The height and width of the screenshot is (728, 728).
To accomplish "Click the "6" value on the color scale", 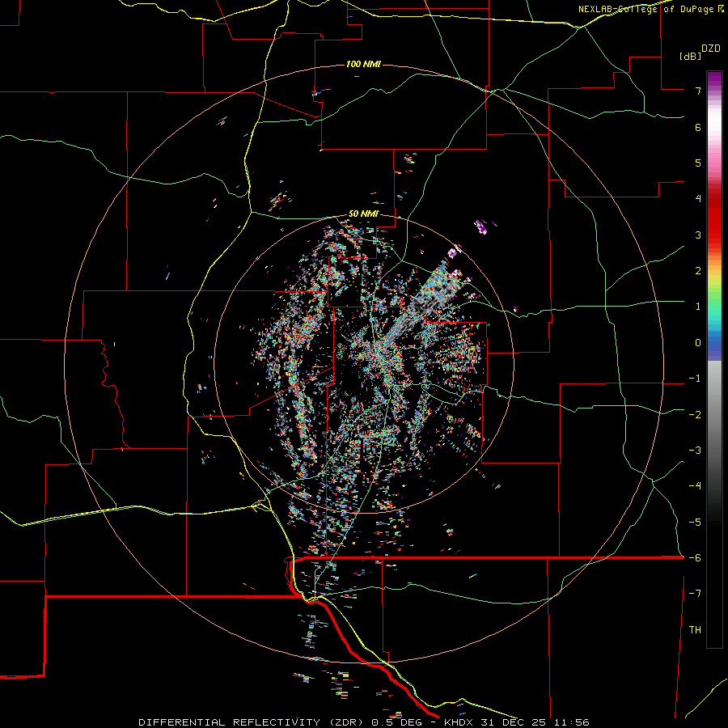I will coord(698,127).
